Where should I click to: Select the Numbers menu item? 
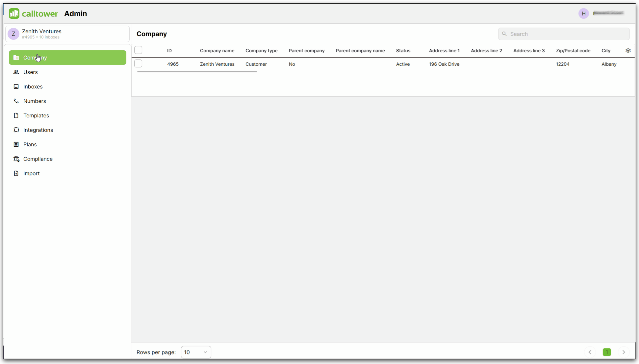(x=35, y=101)
